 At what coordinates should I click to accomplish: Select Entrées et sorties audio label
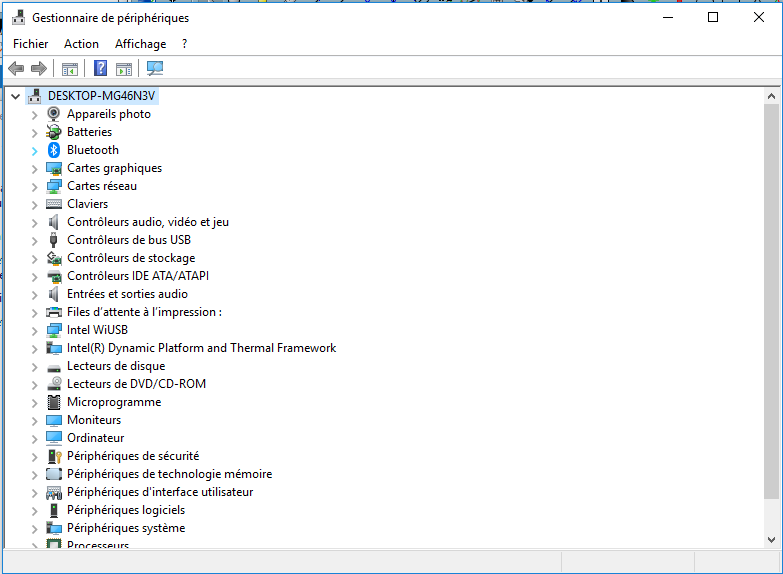pyautogui.click(x=127, y=294)
